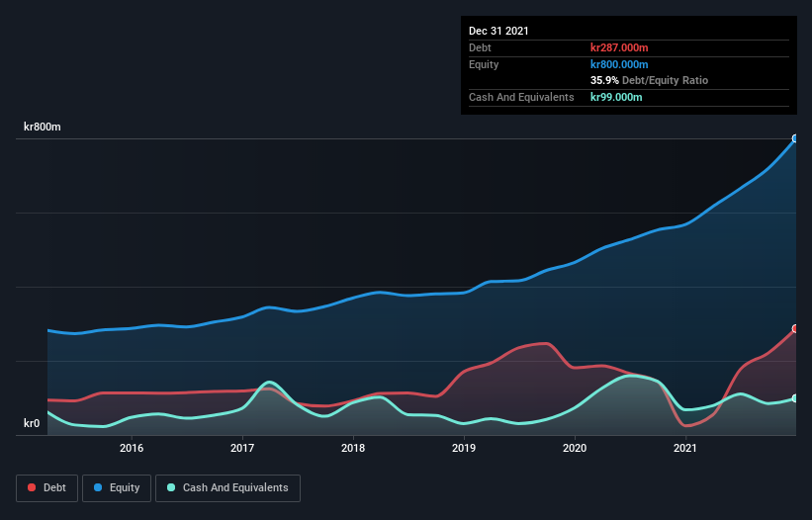Click the 2021 x-axis label
The width and height of the screenshot is (812, 520).
685,448
